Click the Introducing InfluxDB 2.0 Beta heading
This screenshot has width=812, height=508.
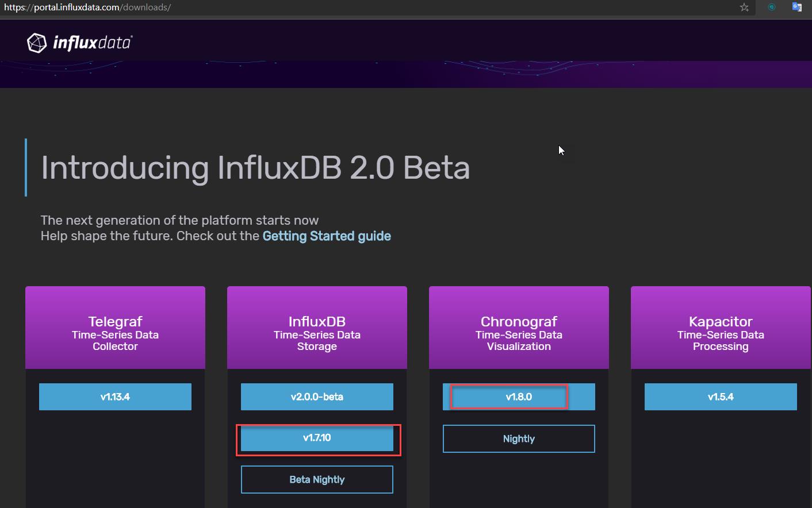255,168
